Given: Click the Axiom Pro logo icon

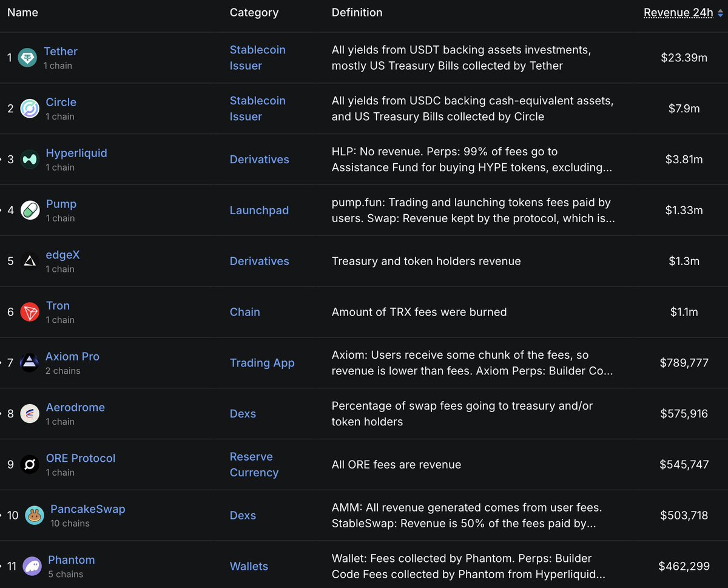Looking at the screenshot, I should pos(29,363).
